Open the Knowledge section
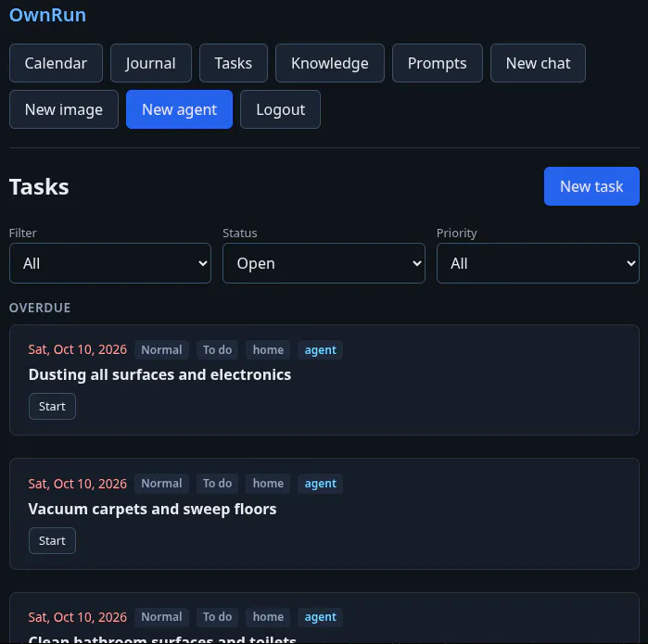The image size is (648, 644). tap(330, 63)
